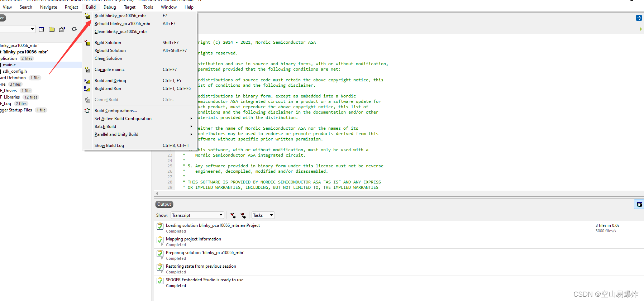Choose Clean Solution menu entry
The width and height of the screenshot is (644, 301).
tap(140, 58)
